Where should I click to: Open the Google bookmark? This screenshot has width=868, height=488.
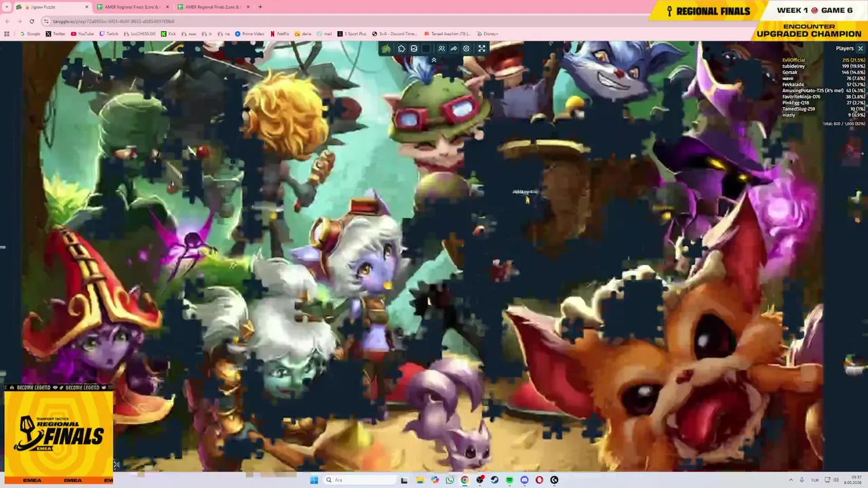(x=30, y=33)
